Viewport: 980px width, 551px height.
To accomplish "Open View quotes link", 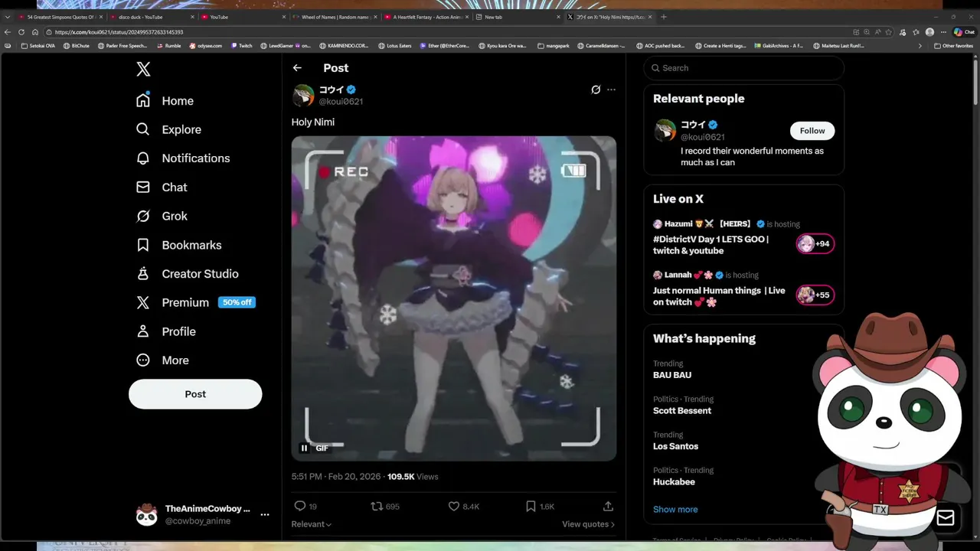I will click(588, 524).
